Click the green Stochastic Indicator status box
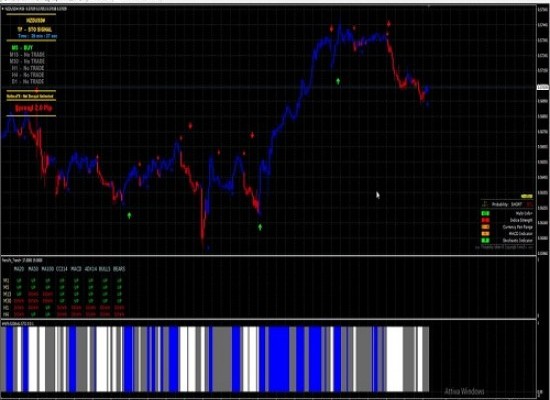This screenshot has height=400, width=550. 485,240
